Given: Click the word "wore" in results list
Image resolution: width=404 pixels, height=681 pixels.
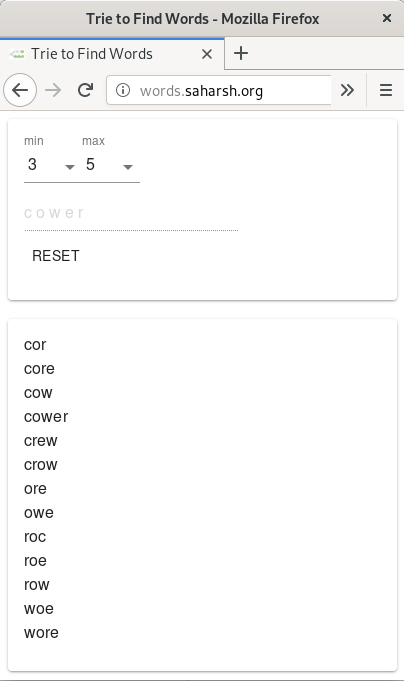Looking at the screenshot, I should point(41,633).
